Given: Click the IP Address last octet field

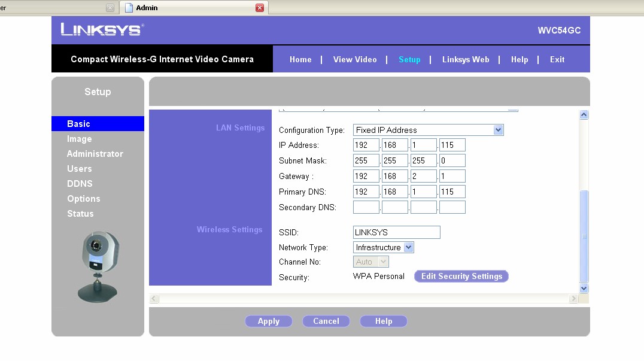Looking at the screenshot, I should click(452, 145).
